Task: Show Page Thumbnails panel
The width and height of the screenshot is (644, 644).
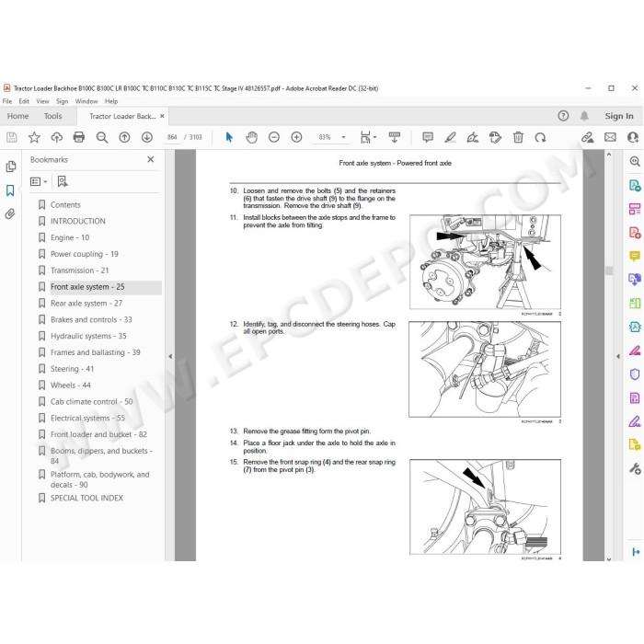Action: pos(11,167)
